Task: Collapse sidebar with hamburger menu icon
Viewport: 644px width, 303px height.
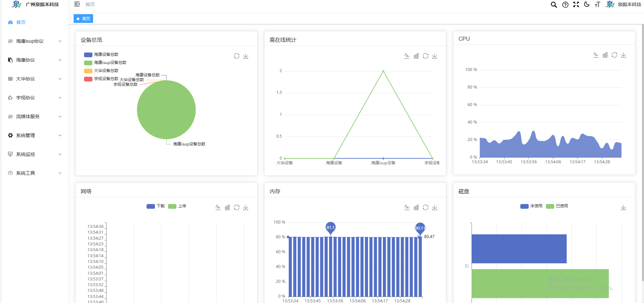Action: 77,4
